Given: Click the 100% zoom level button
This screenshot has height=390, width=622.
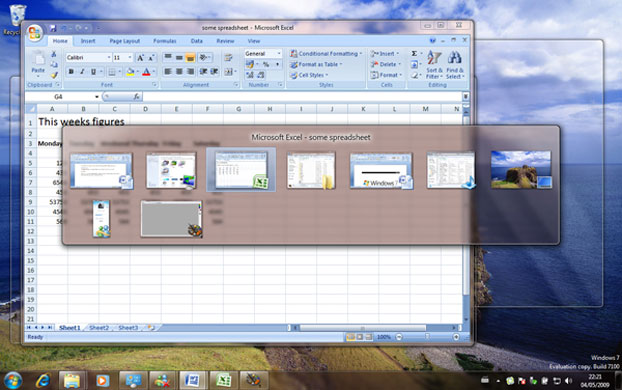Looking at the screenshot, I should (384, 337).
